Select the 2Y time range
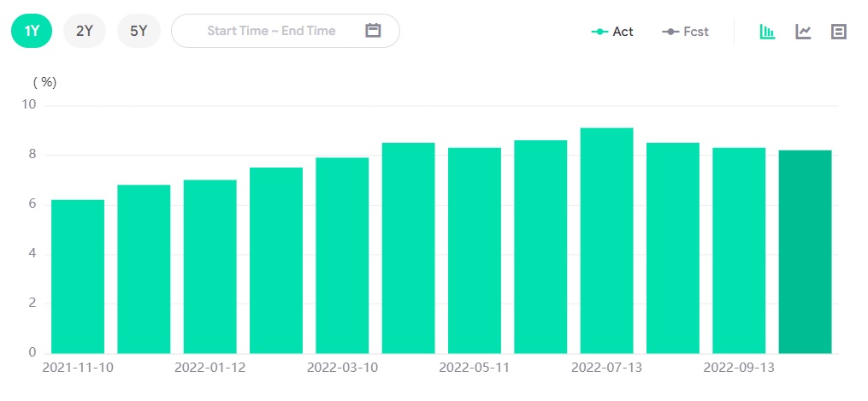The width and height of the screenshot is (868, 401). pos(85,31)
